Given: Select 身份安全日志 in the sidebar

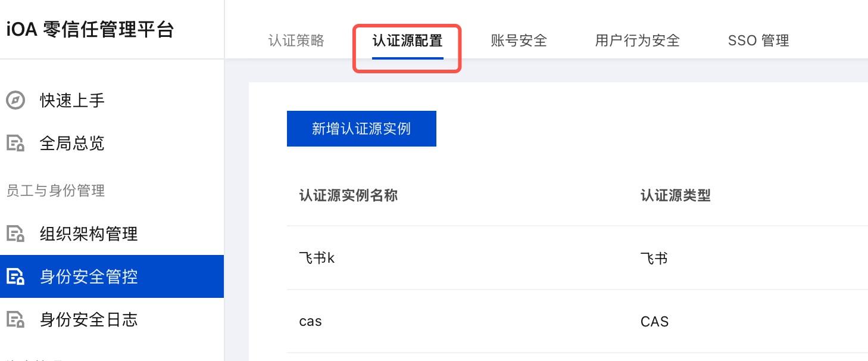Looking at the screenshot, I should (89, 320).
